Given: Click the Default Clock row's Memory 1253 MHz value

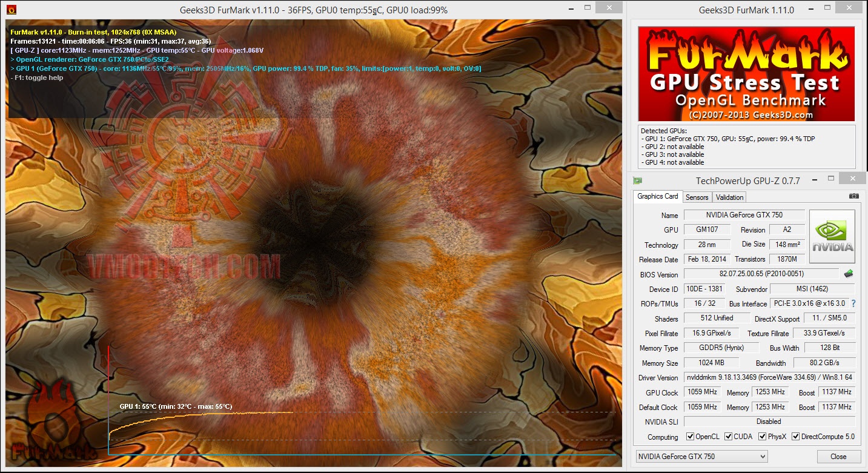Looking at the screenshot, I should tap(770, 407).
